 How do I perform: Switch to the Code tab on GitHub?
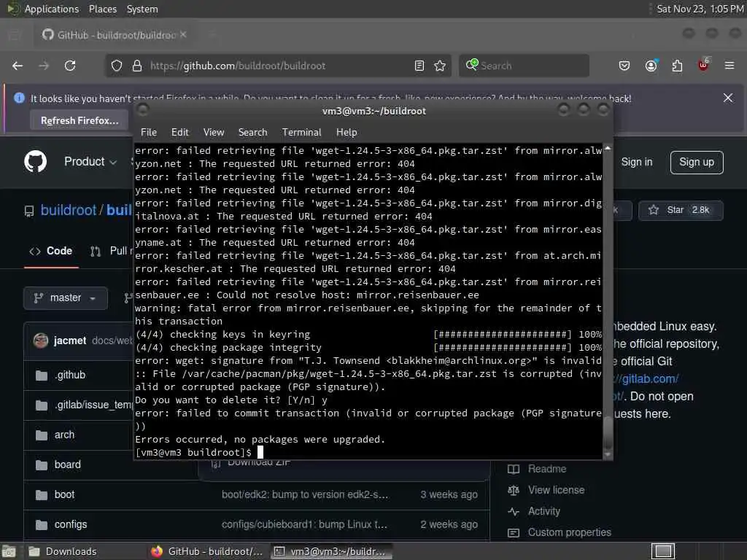tap(51, 251)
